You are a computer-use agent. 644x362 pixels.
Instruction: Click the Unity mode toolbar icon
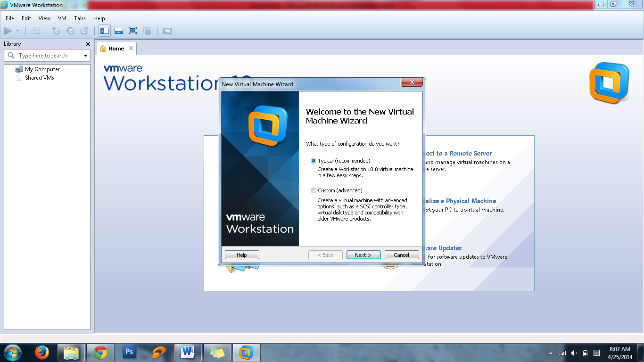[147, 31]
